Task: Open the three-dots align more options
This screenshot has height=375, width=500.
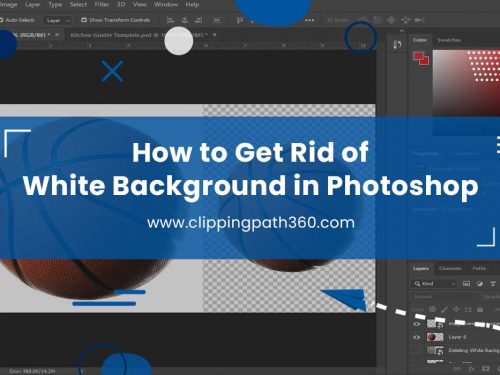Action: (310, 20)
